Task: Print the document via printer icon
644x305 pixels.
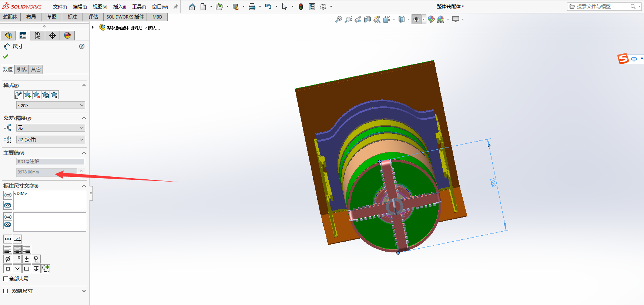Action: (252, 7)
